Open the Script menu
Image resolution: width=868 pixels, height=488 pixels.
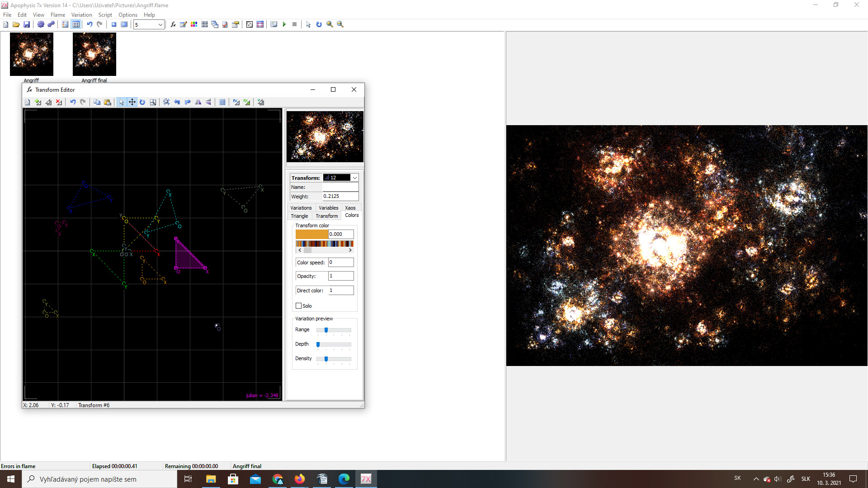coord(105,15)
